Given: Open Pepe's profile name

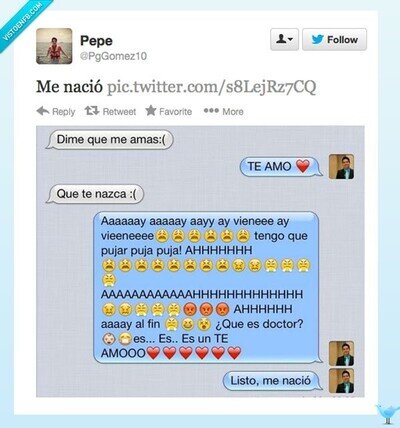Looking at the screenshot, I should [96, 41].
